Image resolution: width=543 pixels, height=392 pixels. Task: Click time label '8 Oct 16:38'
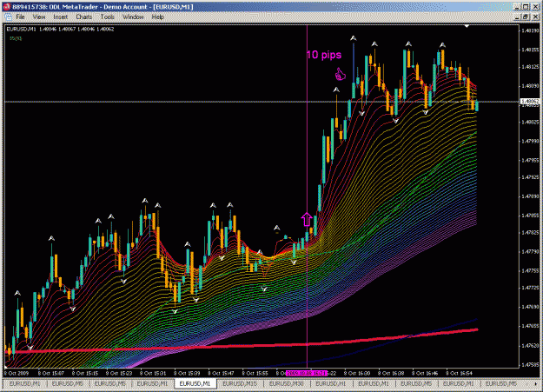pyautogui.click(x=391, y=373)
